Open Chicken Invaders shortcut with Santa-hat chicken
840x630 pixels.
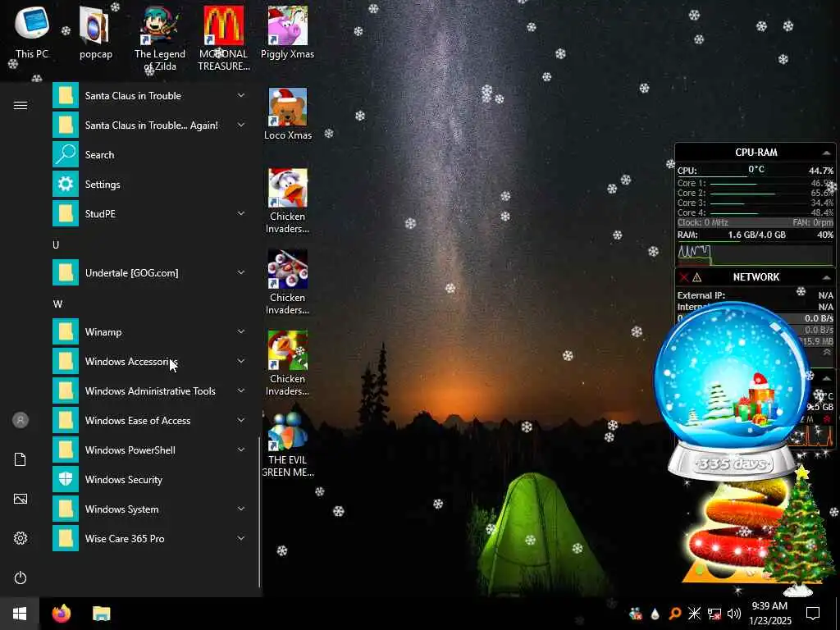288,202
